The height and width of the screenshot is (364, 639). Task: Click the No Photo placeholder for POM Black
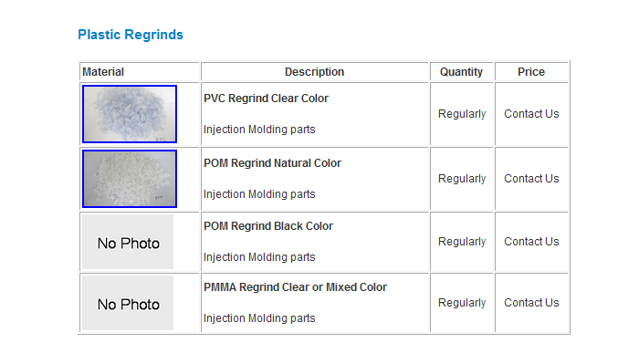click(128, 242)
